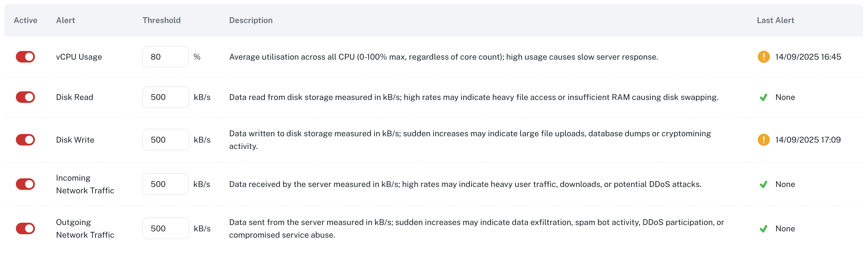Click the Threshold column header
The height and width of the screenshot is (257, 868).
coord(161,20)
